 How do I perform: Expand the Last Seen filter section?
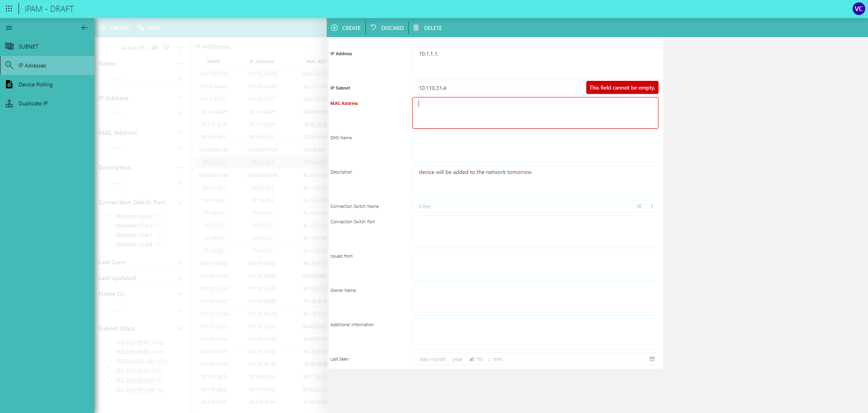click(x=180, y=262)
